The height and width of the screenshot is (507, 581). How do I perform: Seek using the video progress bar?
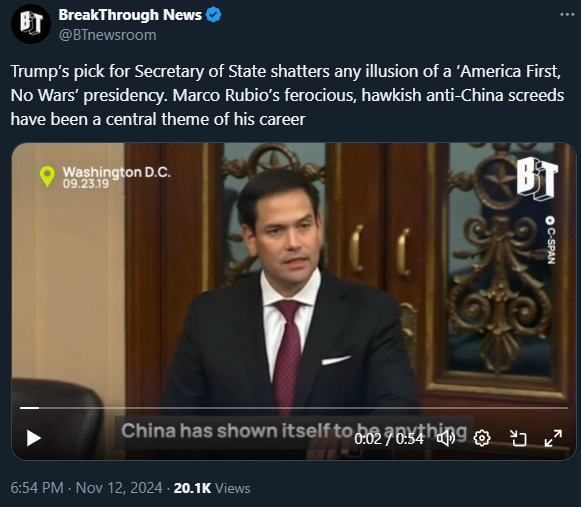click(293, 408)
